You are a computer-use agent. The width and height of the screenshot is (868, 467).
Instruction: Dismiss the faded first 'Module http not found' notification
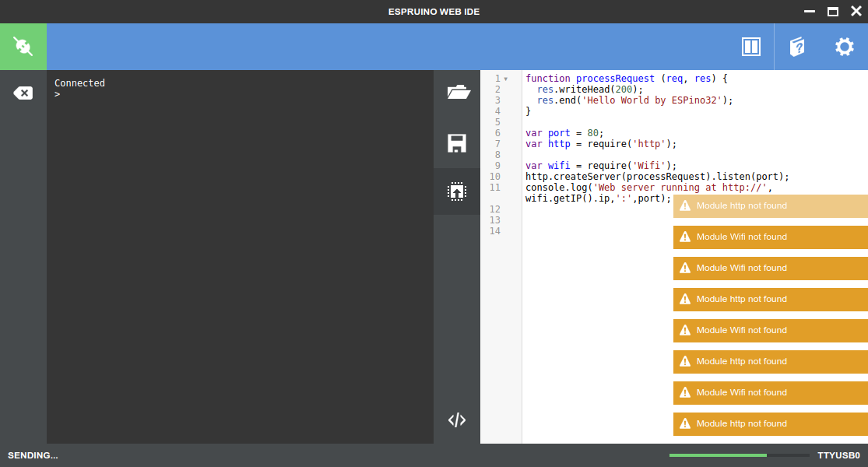coord(771,205)
